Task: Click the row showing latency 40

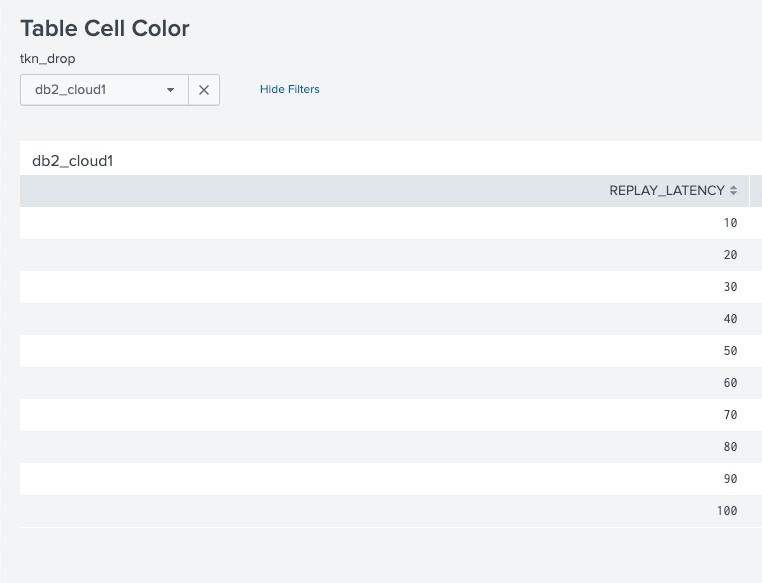Action: [729, 319]
